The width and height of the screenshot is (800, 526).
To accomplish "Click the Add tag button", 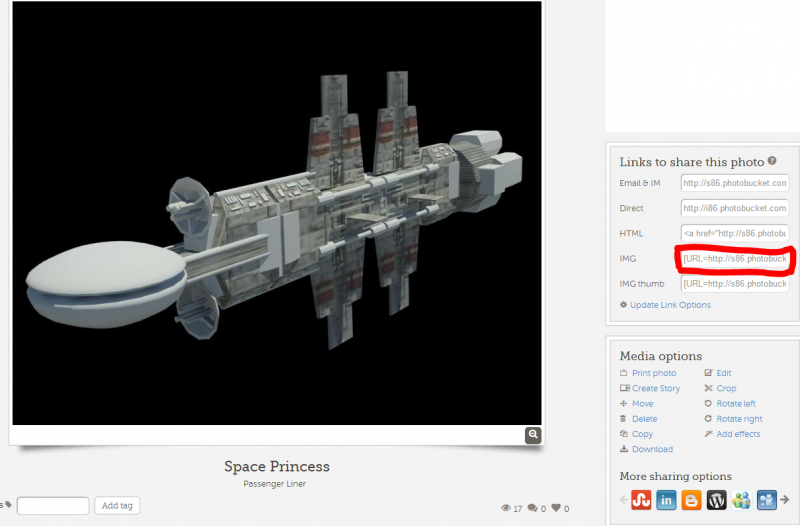I will pyautogui.click(x=117, y=506).
